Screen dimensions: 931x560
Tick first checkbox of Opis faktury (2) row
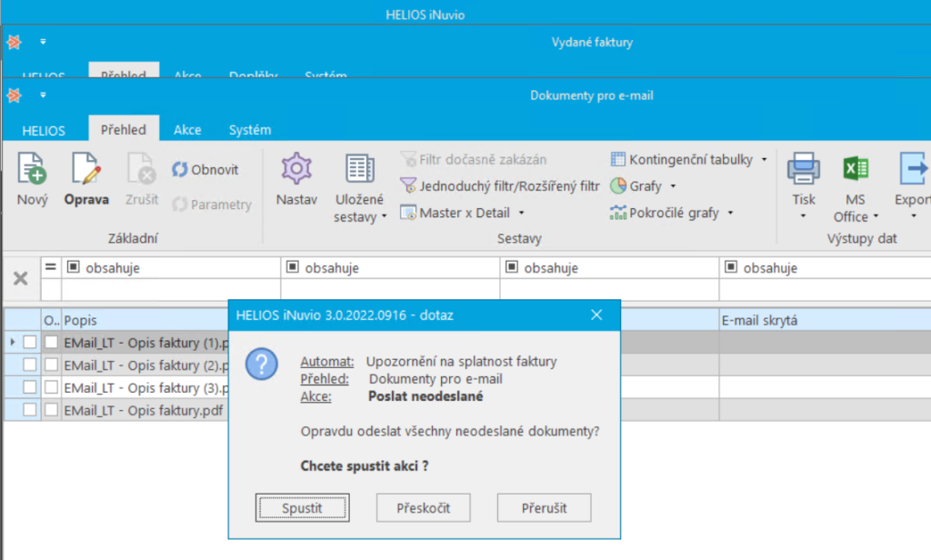30,365
